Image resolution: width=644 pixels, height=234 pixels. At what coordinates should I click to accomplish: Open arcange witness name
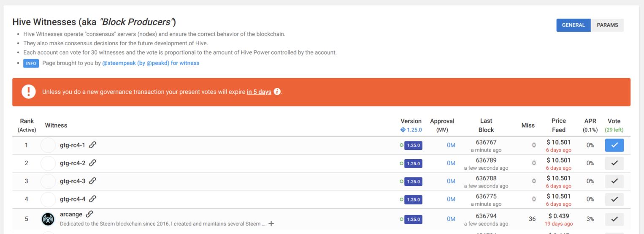71,214
